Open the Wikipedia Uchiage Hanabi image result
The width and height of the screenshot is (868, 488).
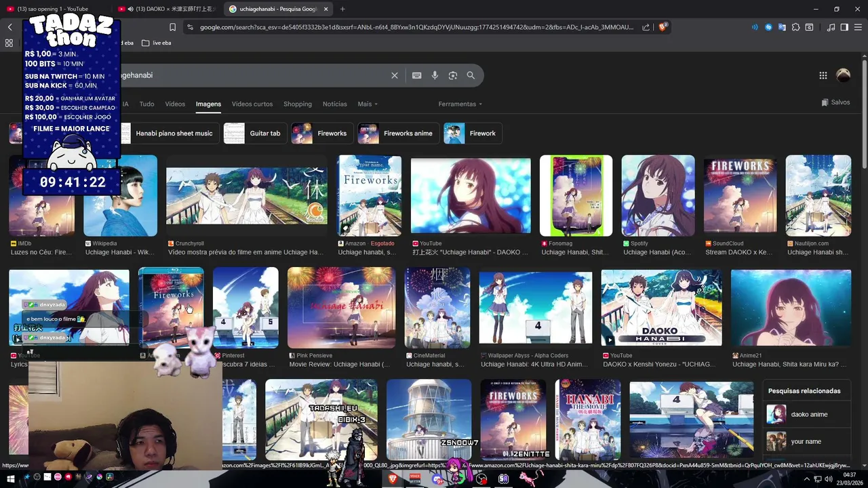pos(120,196)
